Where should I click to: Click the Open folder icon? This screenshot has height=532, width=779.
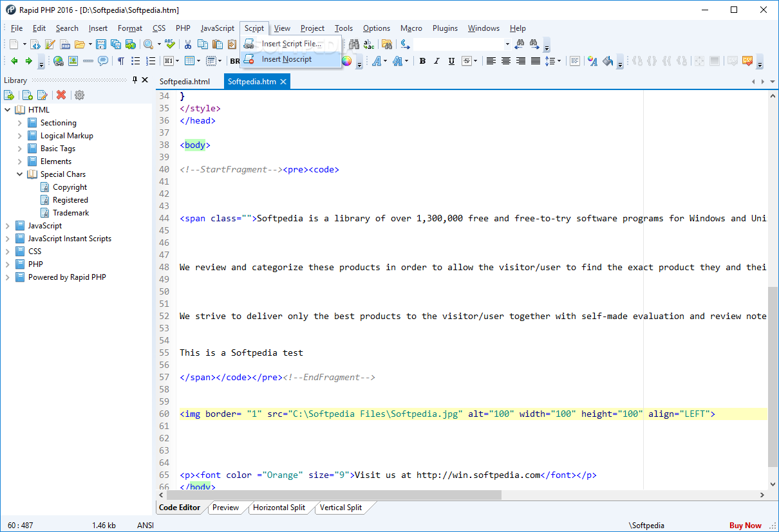click(x=80, y=44)
